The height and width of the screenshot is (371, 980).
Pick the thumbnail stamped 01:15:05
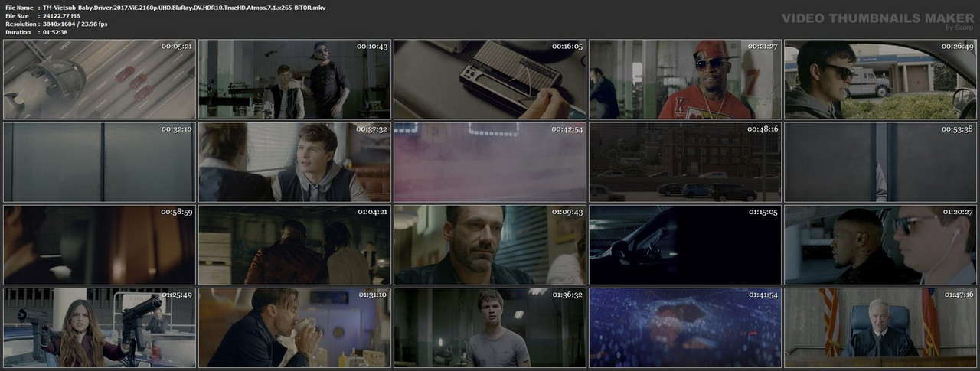pyautogui.click(x=685, y=245)
